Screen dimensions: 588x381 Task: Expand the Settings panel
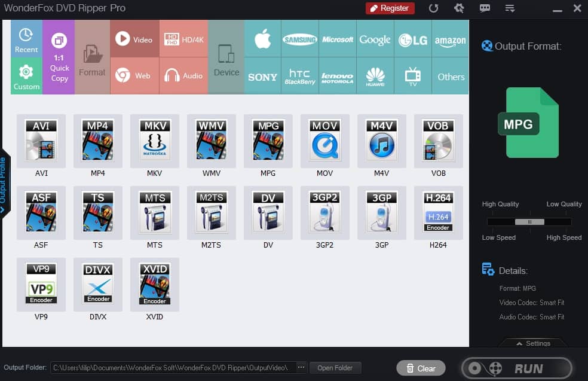[x=533, y=343]
